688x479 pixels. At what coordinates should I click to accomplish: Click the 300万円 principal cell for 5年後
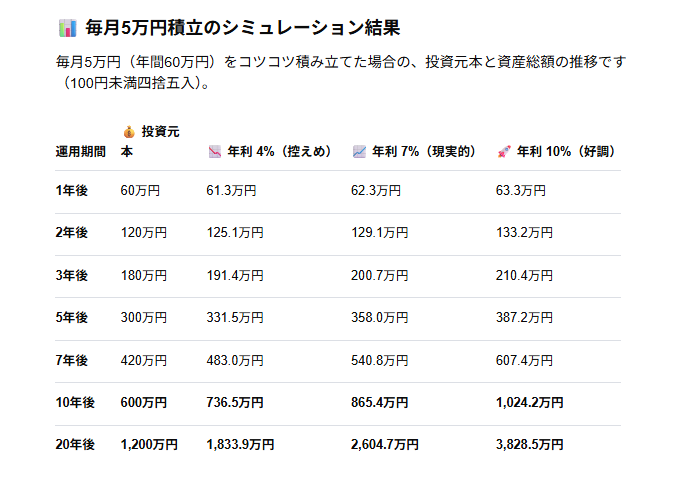pyautogui.click(x=144, y=318)
